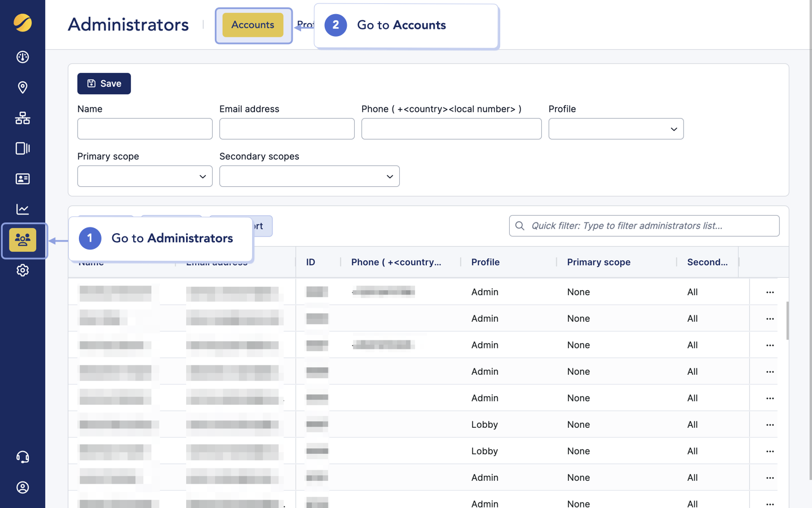Click the quick filter search field

pyautogui.click(x=644, y=225)
